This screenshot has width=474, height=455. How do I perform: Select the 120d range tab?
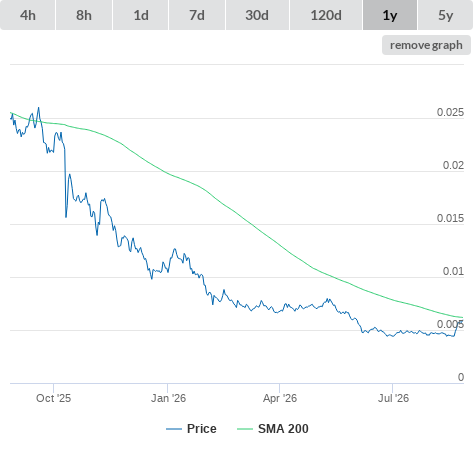[326, 15]
